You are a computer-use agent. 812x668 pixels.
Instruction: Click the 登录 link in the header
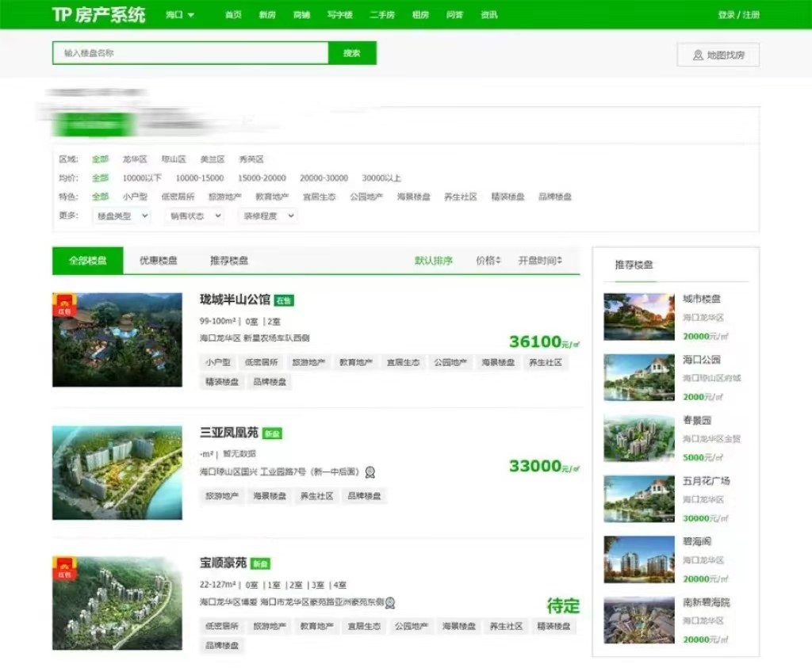pyautogui.click(x=726, y=15)
